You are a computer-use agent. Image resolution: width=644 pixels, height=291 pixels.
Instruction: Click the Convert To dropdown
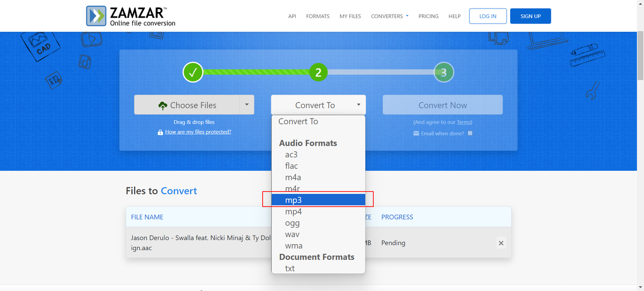318,105
